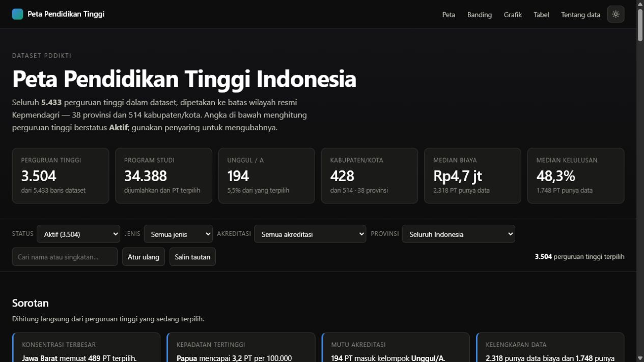Open the Peta nav item
This screenshot has width=644, height=362.
click(x=449, y=15)
